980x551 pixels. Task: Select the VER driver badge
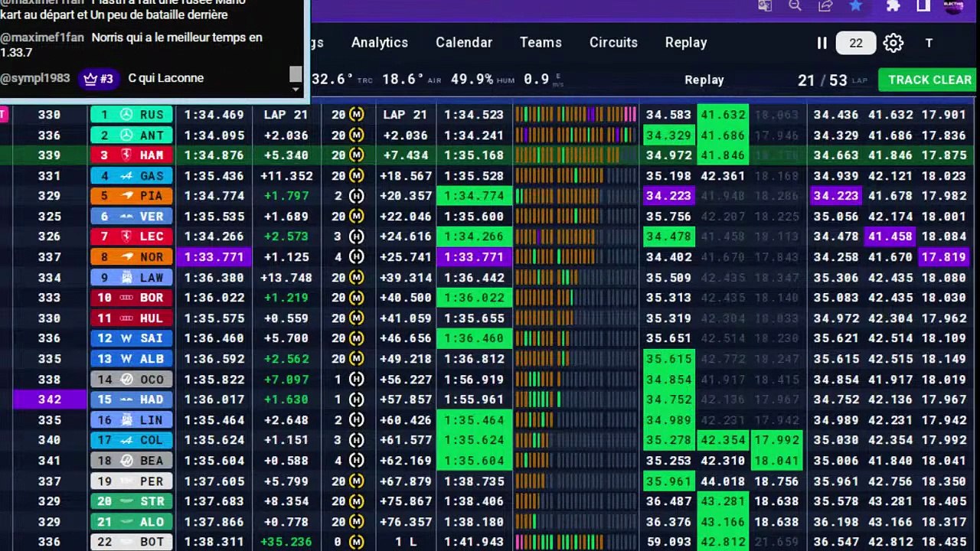132,217
